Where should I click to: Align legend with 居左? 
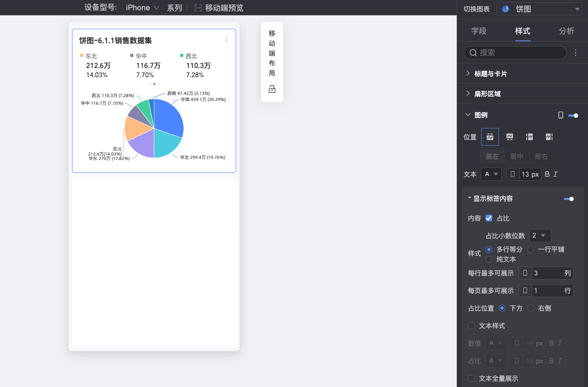coord(492,157)
